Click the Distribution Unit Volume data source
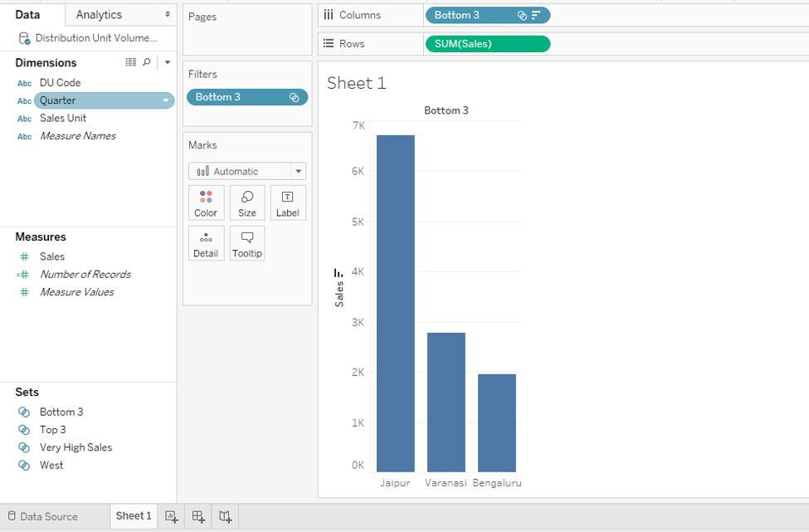 point(91,37)
